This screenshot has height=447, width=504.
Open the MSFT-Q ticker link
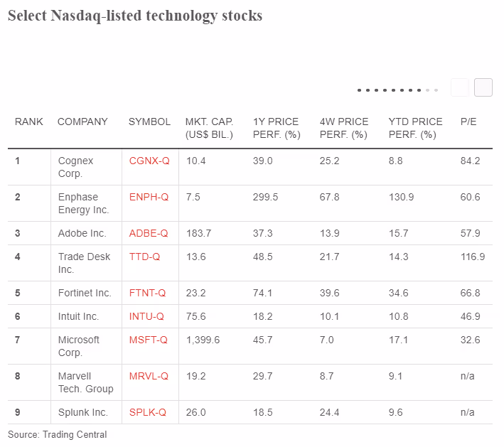[x=148, y=340]
